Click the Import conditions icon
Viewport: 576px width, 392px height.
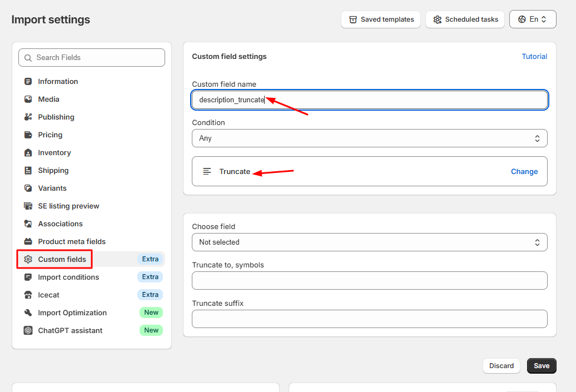click(x=28, y=277)
